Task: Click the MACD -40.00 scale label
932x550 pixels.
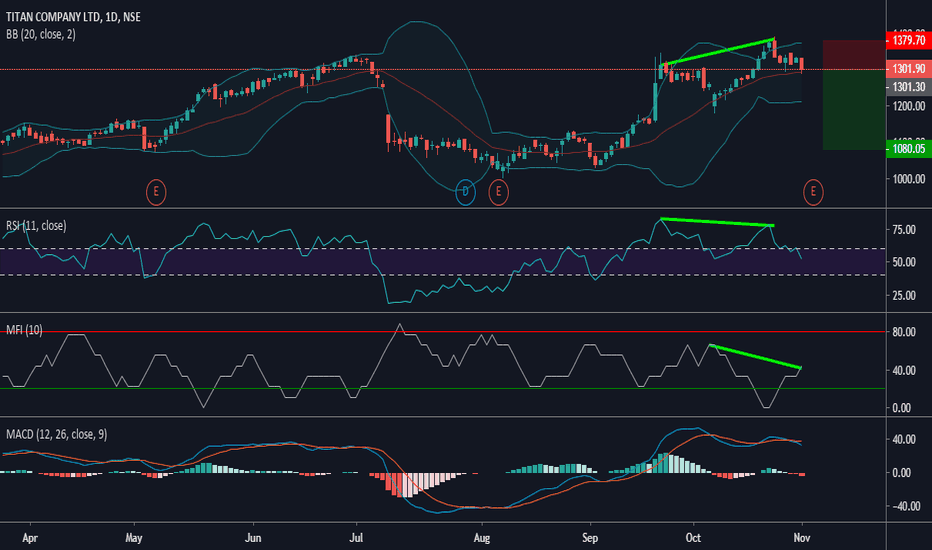Action: point(906,506)
